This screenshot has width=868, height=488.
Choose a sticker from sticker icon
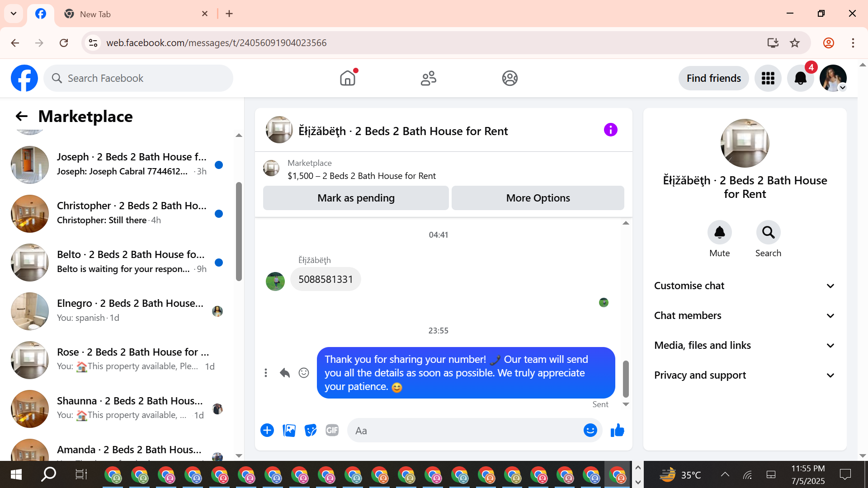point(311,430)
